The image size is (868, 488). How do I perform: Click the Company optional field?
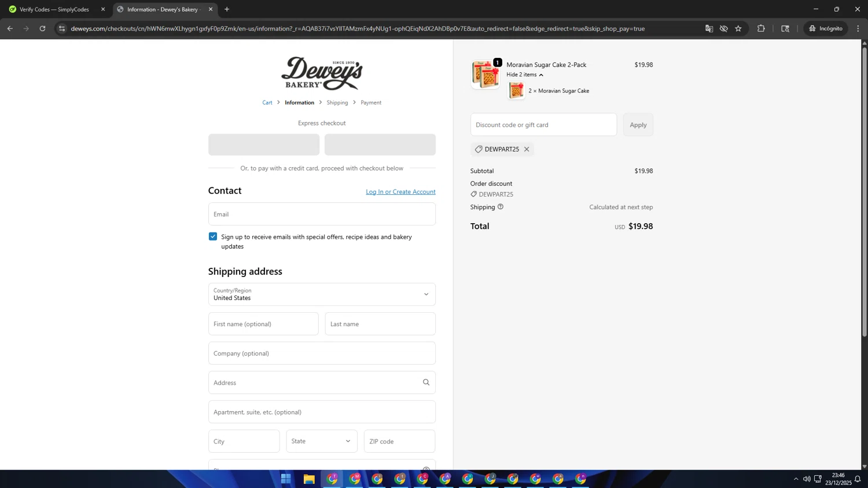(322, 353)
